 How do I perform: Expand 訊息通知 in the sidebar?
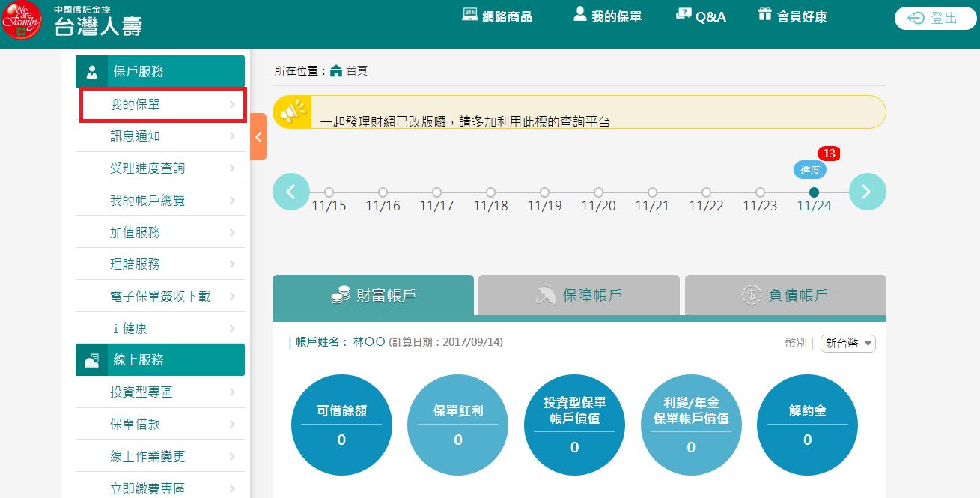tap(162, 136)
